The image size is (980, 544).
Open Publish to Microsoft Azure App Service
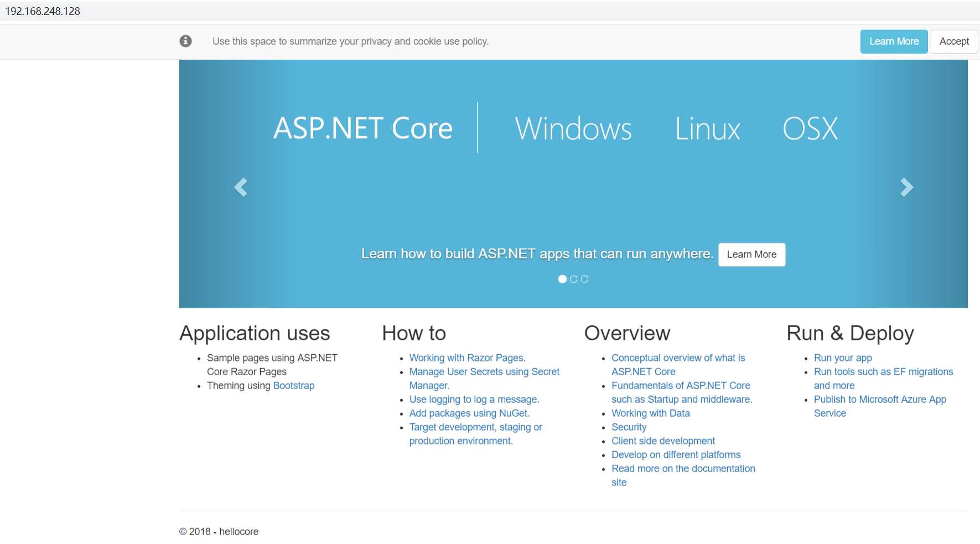click(x=880, y=406)
